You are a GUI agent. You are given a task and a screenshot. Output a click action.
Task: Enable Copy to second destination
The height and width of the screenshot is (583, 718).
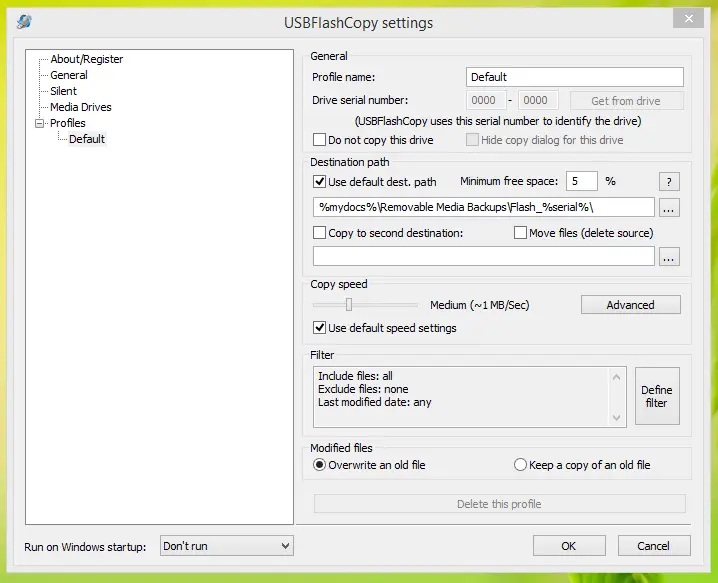click(x=319, y=233)
